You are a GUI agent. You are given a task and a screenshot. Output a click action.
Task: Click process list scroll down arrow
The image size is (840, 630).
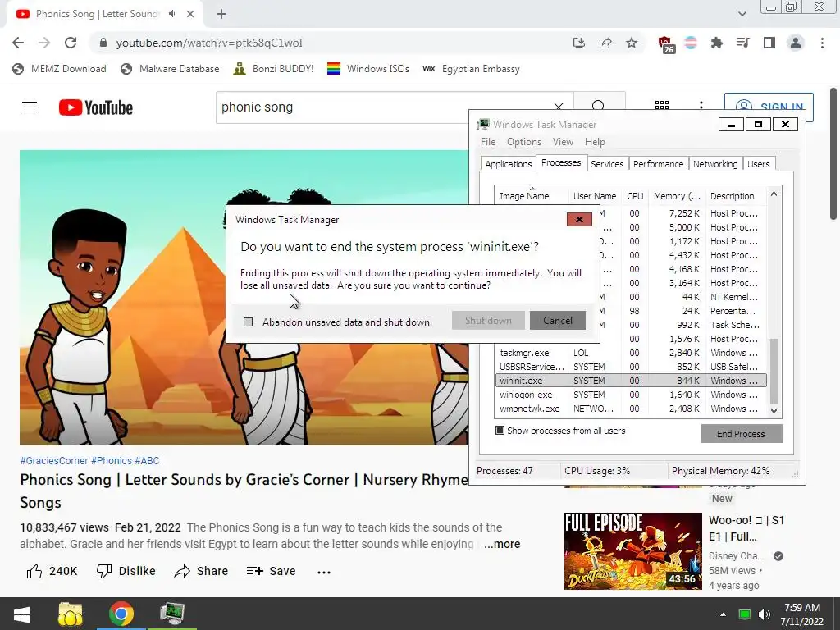point(774,410)
